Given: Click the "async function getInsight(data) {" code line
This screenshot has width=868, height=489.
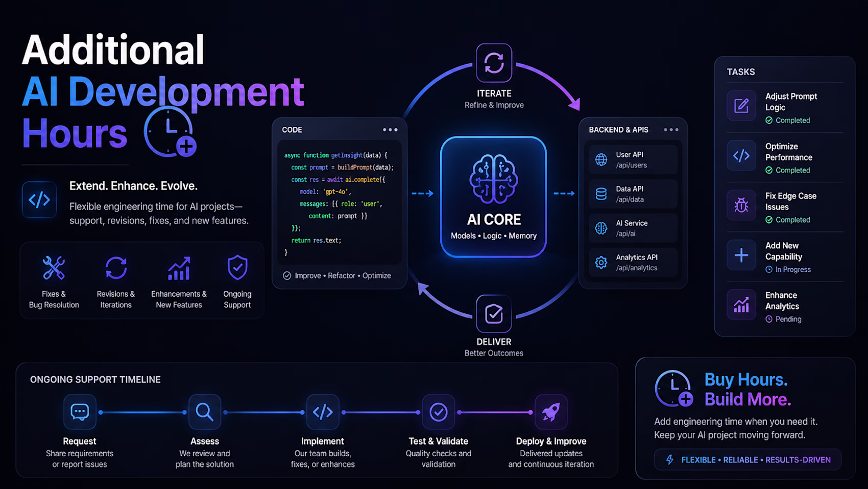Looking at the screenshot, I should [336, 155].
